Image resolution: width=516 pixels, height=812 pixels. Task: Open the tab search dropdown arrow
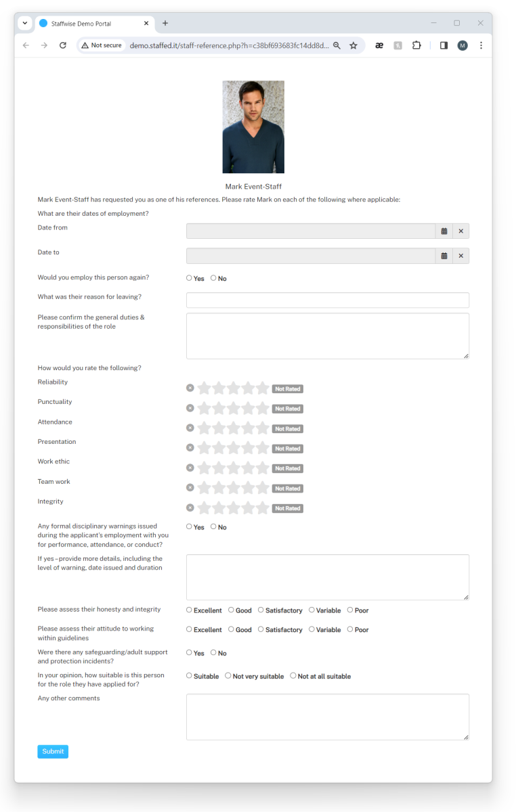(x=25, y=23)
